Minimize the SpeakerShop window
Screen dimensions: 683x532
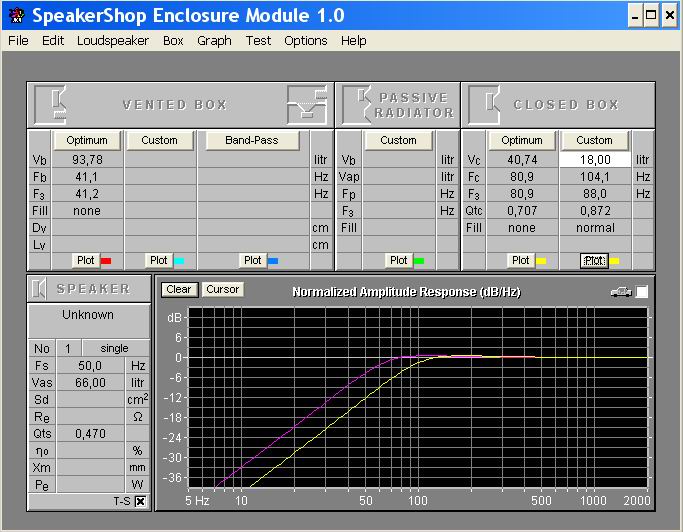pyautogui.click(x=635, y=15)
